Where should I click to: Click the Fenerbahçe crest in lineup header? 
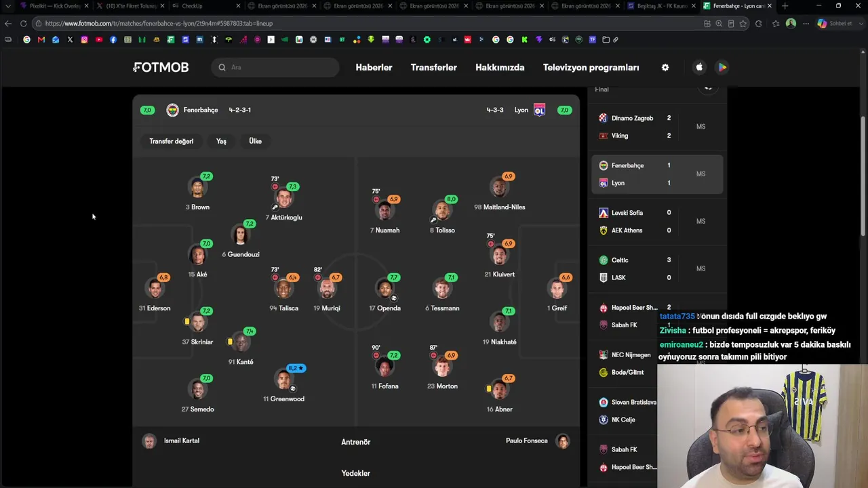(x=172, y=110)
